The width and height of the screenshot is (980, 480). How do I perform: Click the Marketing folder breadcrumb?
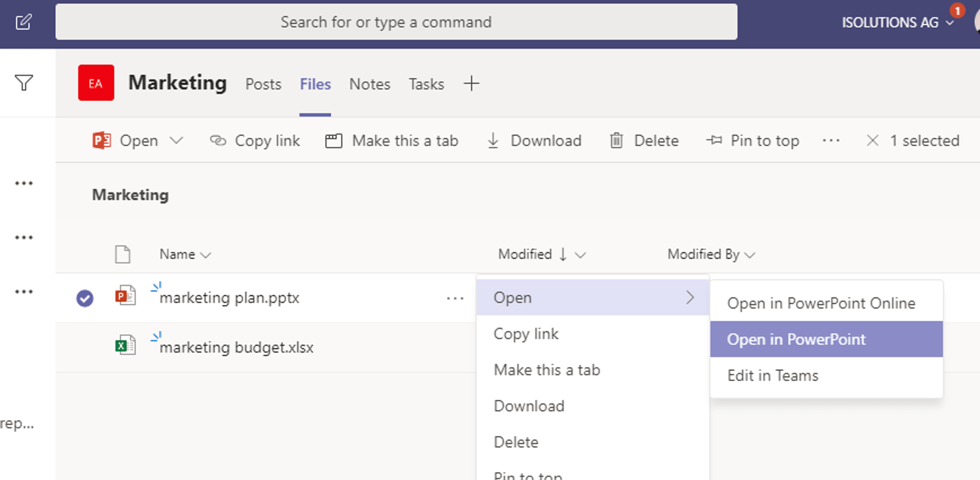tap(130, 195)
